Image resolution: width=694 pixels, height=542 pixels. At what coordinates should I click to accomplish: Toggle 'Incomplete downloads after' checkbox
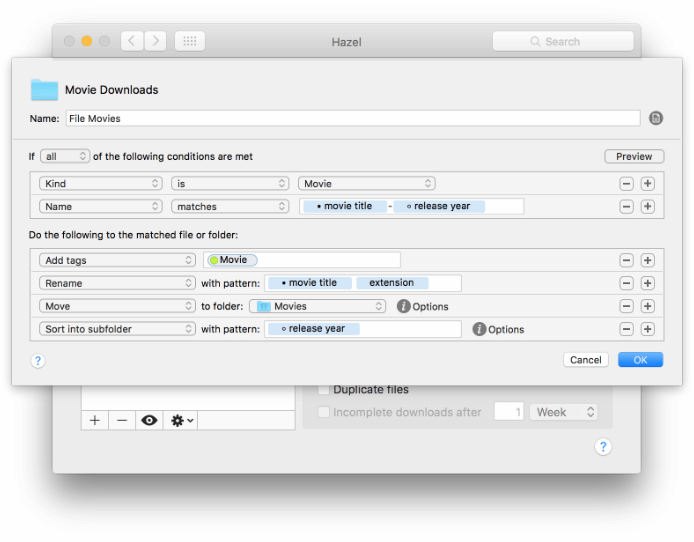324,412
